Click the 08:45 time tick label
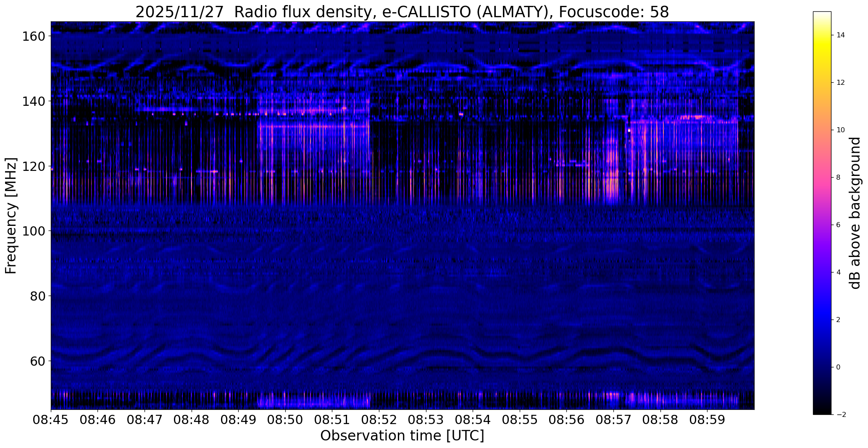868x448 pixels. pos(51,420)
